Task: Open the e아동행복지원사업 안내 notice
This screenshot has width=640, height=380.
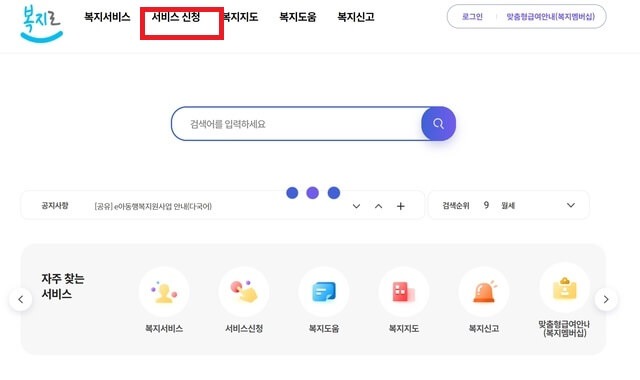Action: click(153, 206)
